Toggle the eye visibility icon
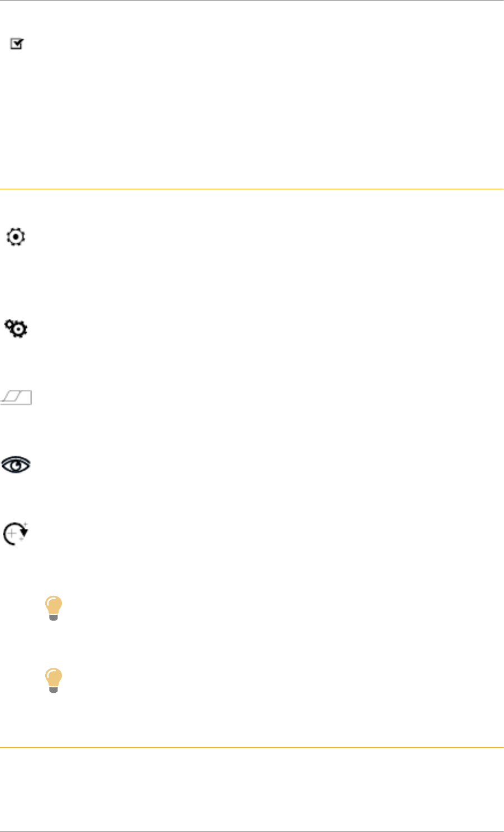504x832 pixels. [16, 465]
